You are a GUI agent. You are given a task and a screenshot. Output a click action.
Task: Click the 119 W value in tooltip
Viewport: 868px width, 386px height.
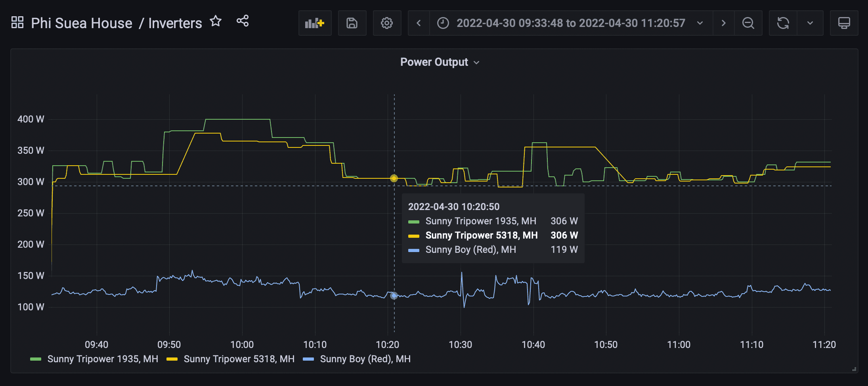tap(564, 250)
